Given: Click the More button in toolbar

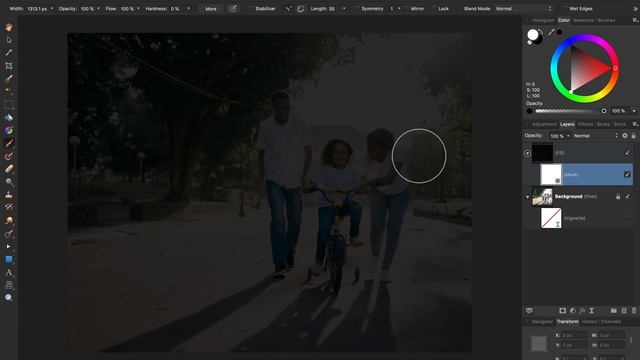Looking at the screenshot, I should [211, 9].
